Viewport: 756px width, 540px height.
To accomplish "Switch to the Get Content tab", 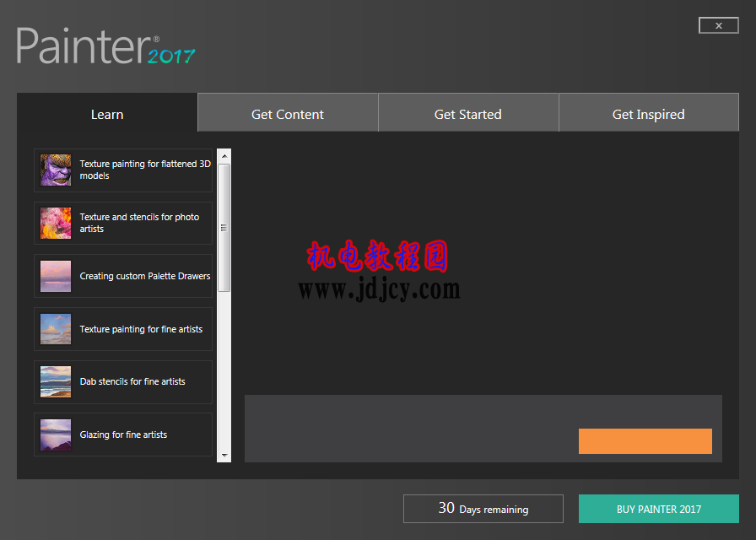I will [288, 112].
